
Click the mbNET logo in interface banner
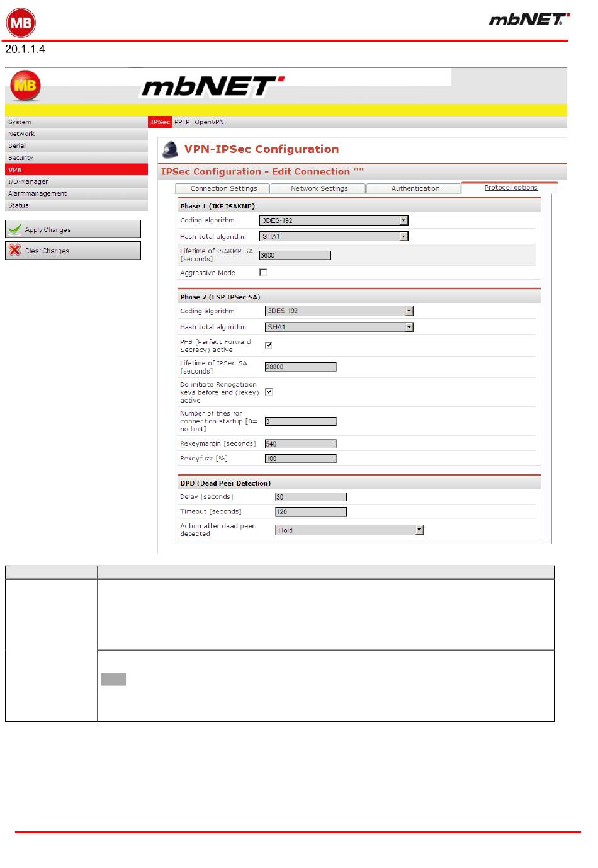(213, 86)
